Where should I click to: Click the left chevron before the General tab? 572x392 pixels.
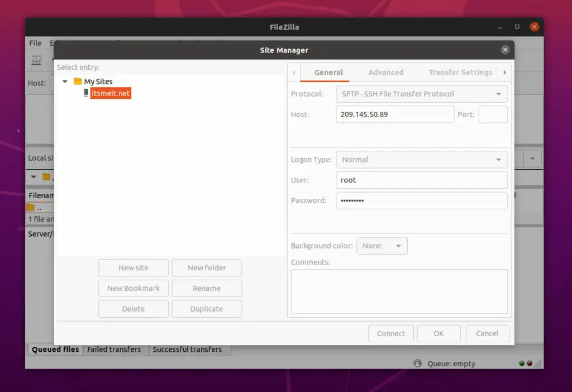[x=294, y=72]
